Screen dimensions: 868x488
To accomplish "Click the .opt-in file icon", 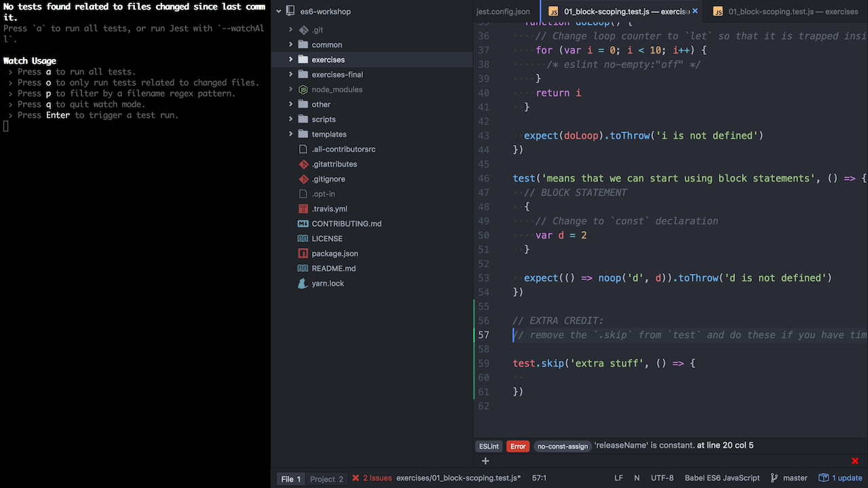I will click(x=303, y=194).
